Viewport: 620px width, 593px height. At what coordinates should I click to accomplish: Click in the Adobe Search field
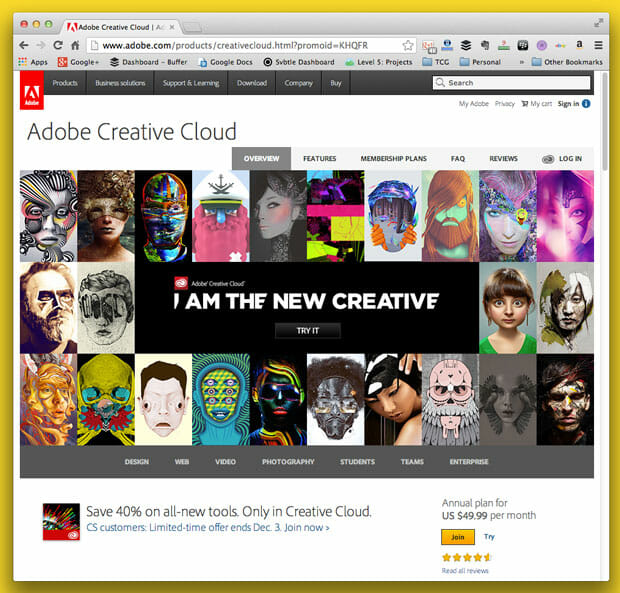point(511,83)
